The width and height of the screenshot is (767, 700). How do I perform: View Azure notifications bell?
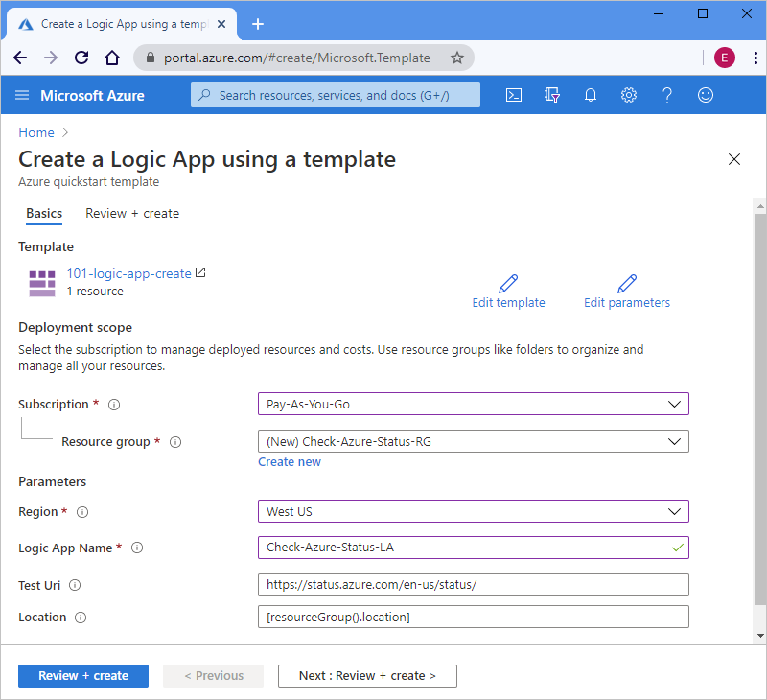pyautogui.click(x=591, y=95)
